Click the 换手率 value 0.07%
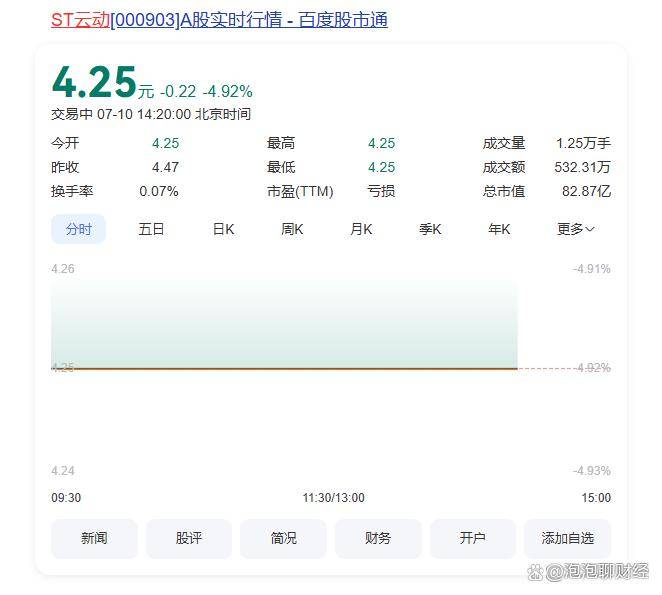 tap(159, 191)
